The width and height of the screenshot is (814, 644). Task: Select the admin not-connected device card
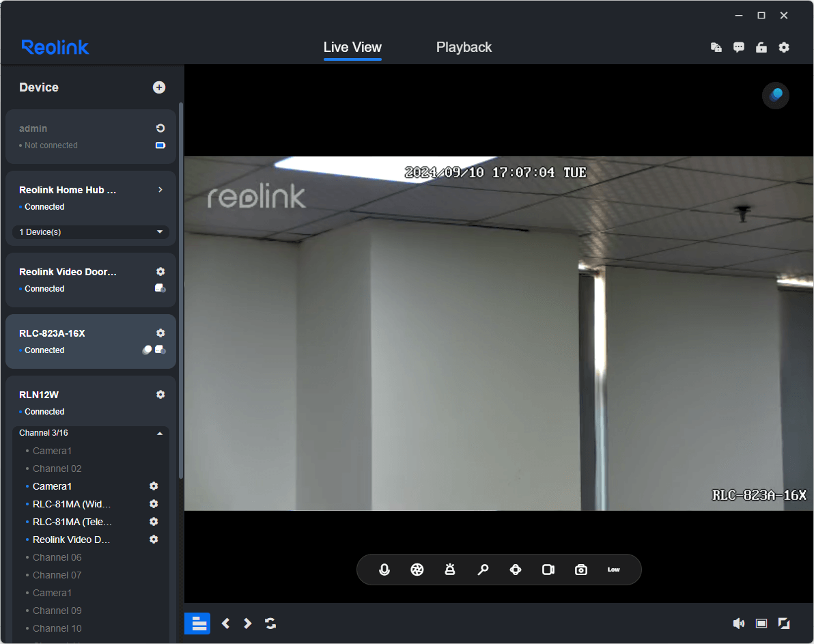91,137
